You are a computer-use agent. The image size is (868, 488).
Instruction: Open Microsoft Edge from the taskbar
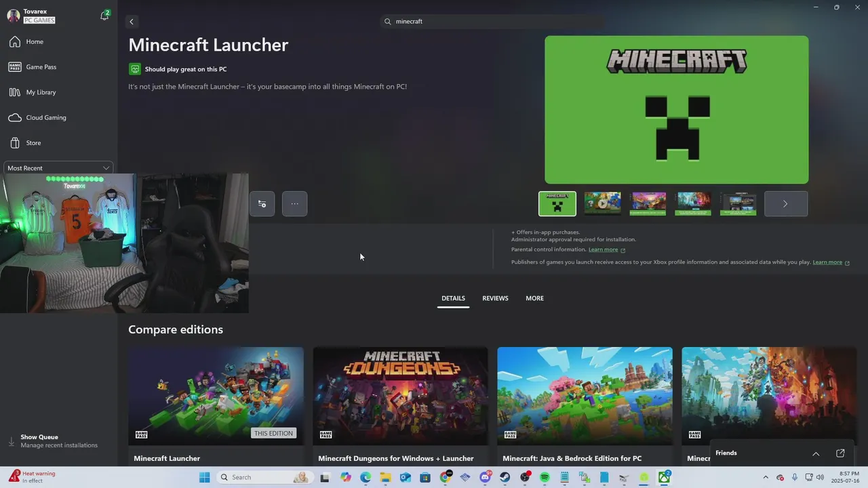coord(366,477)
